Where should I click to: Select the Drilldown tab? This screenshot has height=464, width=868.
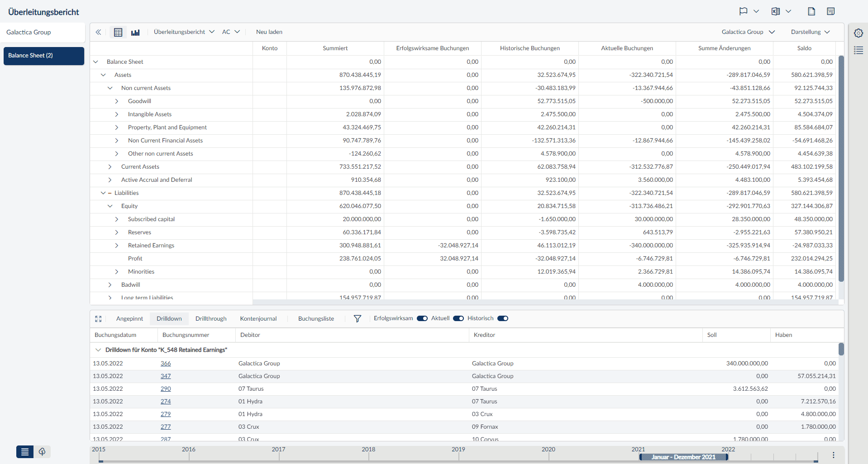click(169, 319)
